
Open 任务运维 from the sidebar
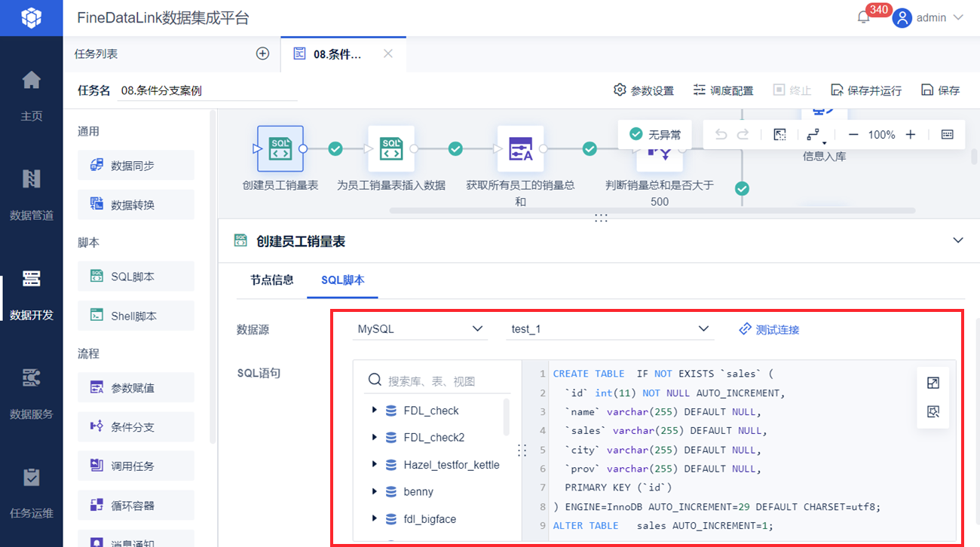[x=32, y=492]
